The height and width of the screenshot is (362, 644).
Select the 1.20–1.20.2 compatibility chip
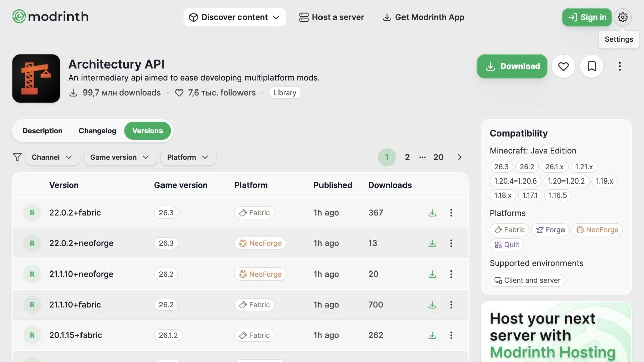(567, 181)
